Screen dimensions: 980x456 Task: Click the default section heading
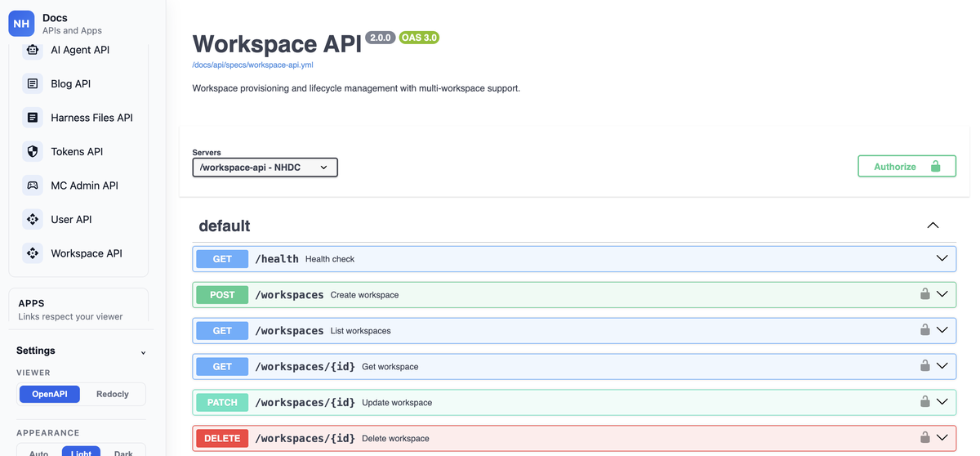[225, 226]
